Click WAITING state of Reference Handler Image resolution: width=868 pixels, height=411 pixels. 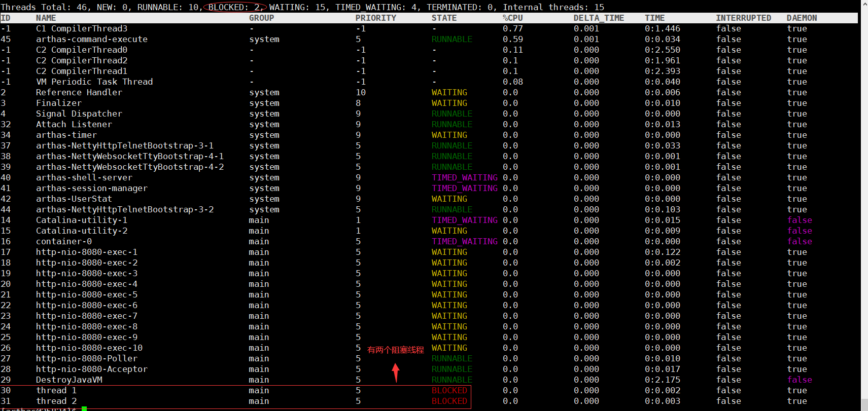tap(449, 92)
